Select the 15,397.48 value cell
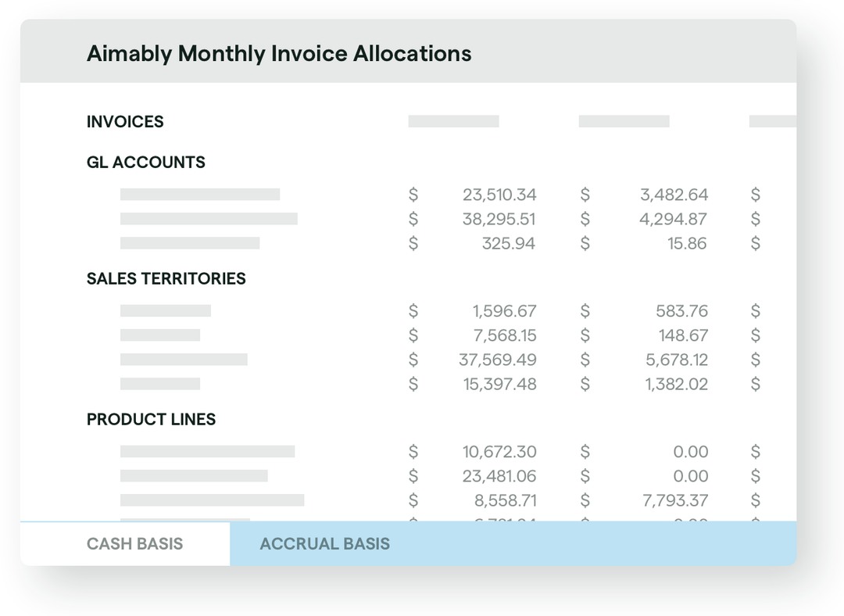The width and height of the screenshot is (844, 616). [x=499, y=384]
